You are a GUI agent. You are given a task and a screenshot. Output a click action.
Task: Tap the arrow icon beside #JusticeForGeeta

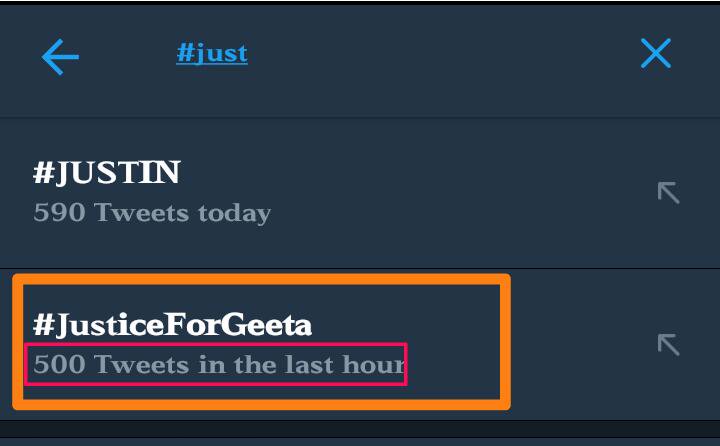click(668, 344)
